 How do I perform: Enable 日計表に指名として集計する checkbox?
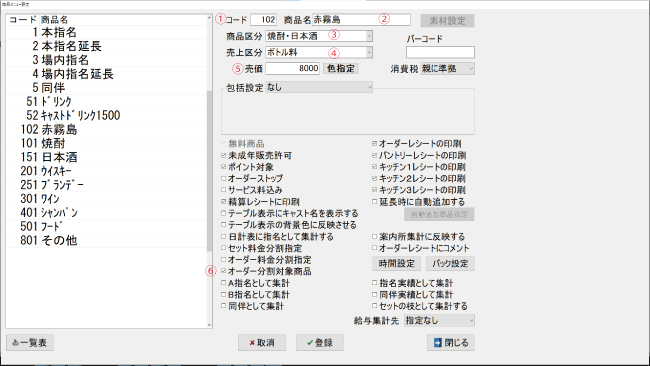223,237
